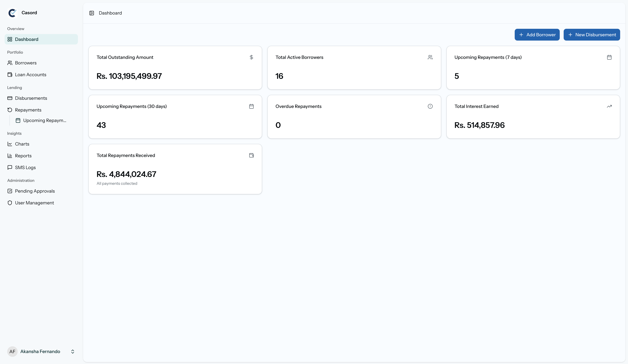Viewport: 628px width, 364px height.
Task: Open Pending Approvals in Administration
Action: tap(35, 191)
